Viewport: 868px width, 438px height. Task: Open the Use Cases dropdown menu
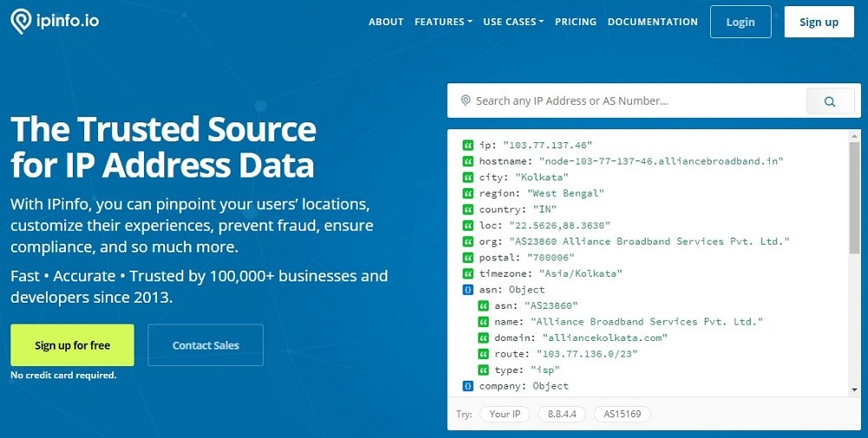tap(514, 23)
